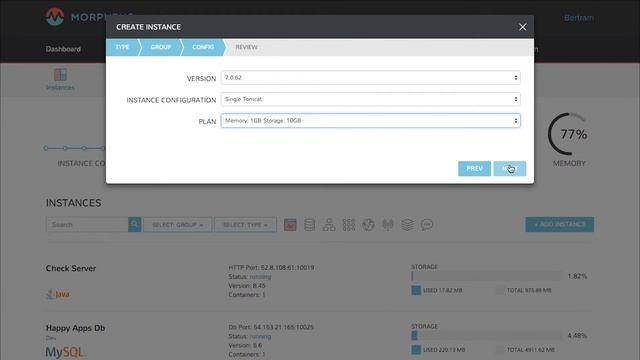640x360 pixels.
Task: Click the instances Search input field
Action: point(87,224)
